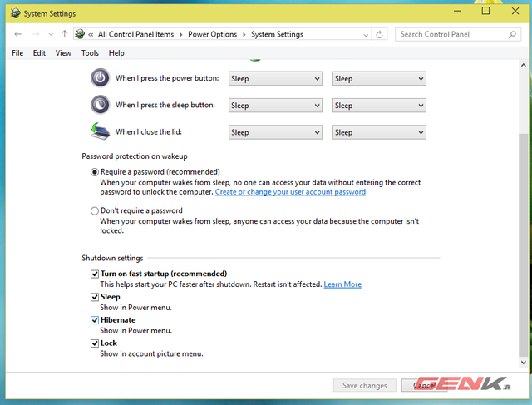
Task: Open Create or change user account password link
Action: [290, 192]
